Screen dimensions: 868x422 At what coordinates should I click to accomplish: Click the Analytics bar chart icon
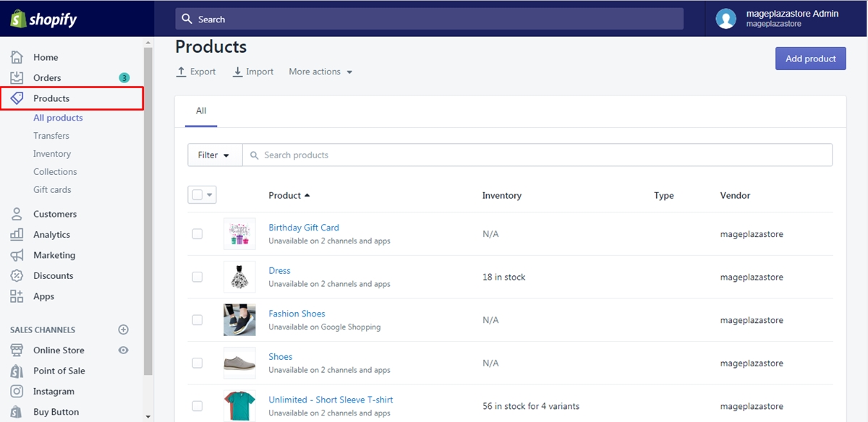17,234
